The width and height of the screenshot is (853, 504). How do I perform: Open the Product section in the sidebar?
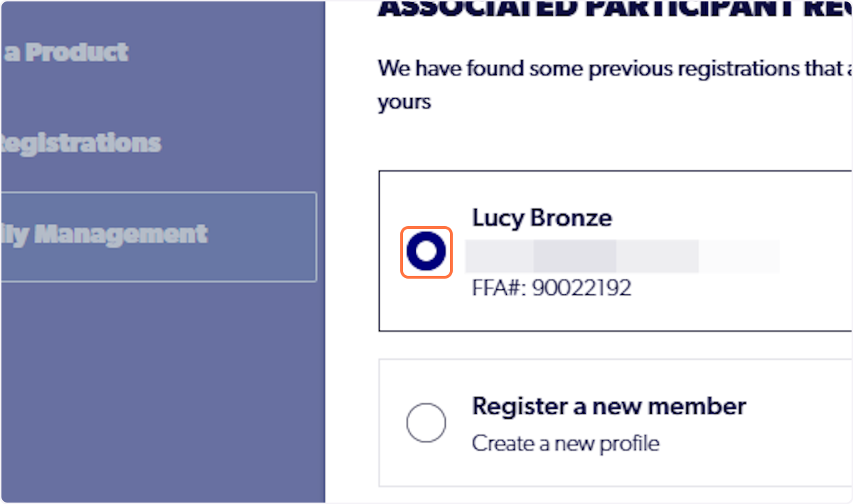point(64,51)
